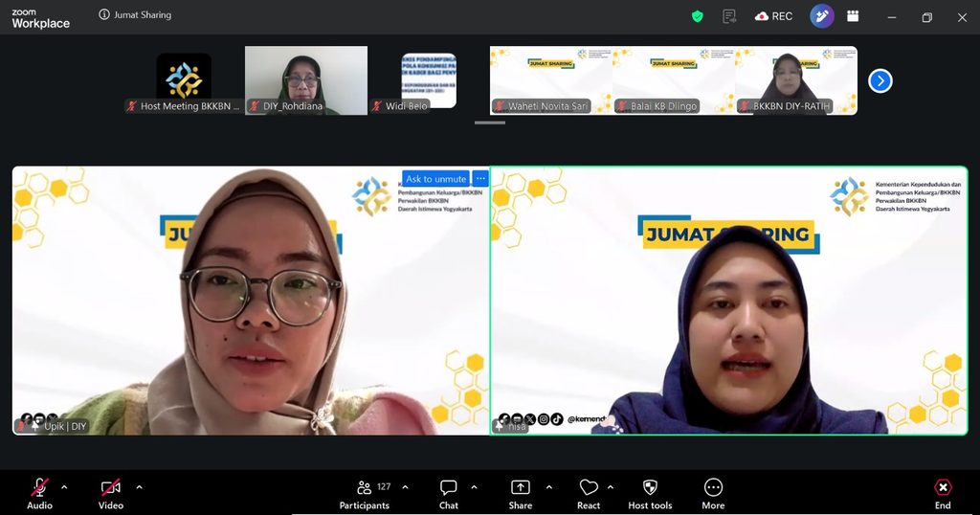Unmute the Audio microphone
The height and width of the screenshot is (515, 980).
click(39, 494)
